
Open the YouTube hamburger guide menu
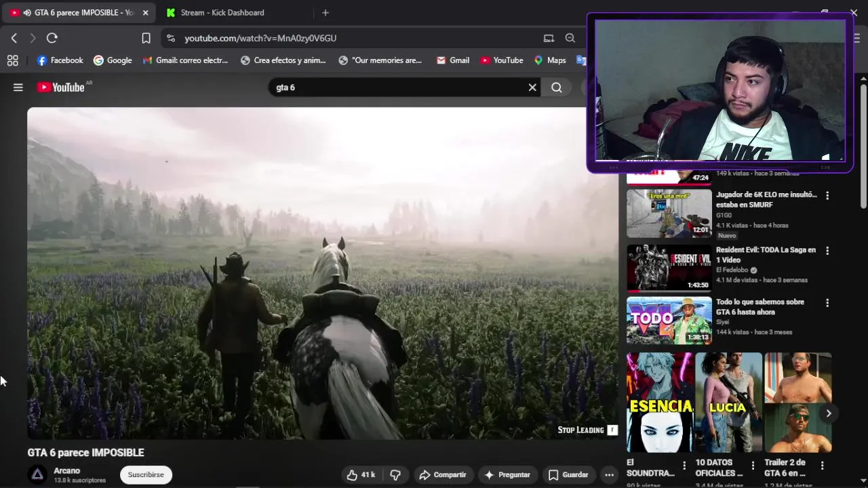[x=18, y=87]
